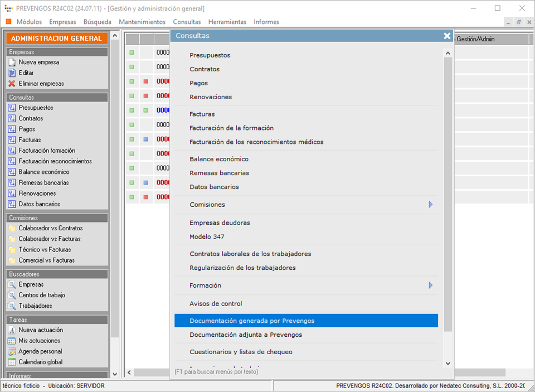Click the Agenda personal icon
Screen dimensions: 535x392
pos(12,351)
